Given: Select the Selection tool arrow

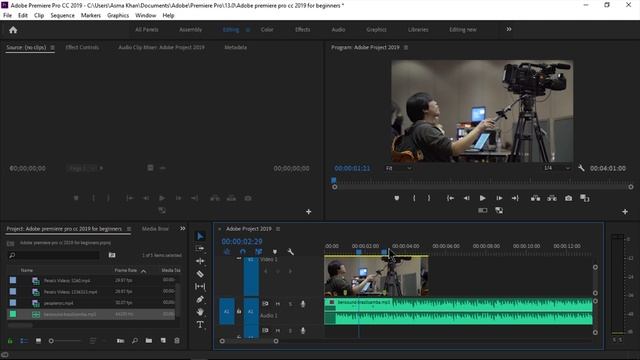Looking at the screenshot, I should click(x=200, y=236).
